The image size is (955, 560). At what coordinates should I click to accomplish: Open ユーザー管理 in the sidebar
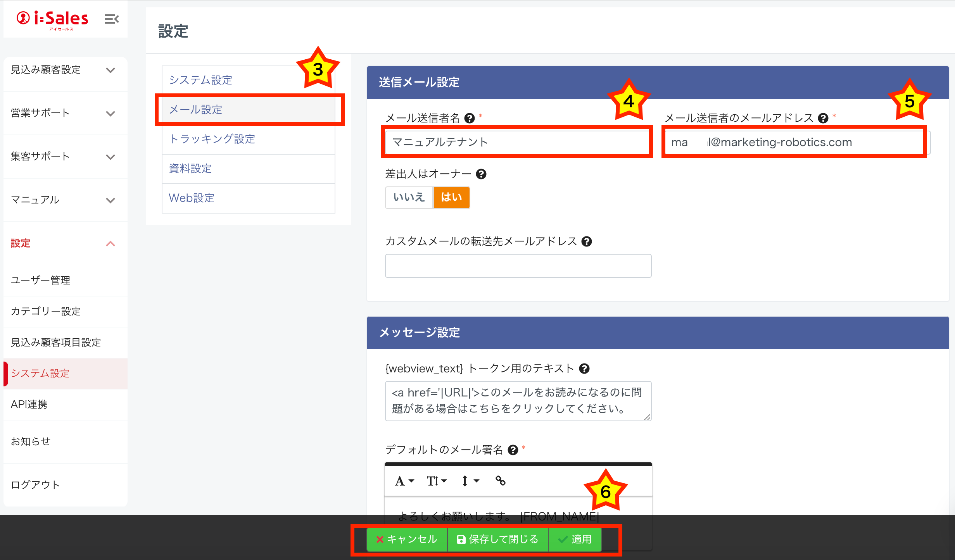coord(41,280)
